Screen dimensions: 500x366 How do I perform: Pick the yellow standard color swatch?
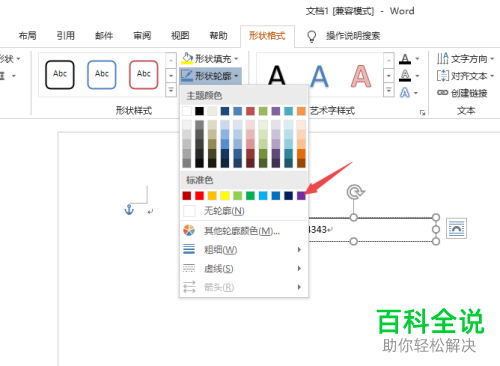(x=225, y=195)
